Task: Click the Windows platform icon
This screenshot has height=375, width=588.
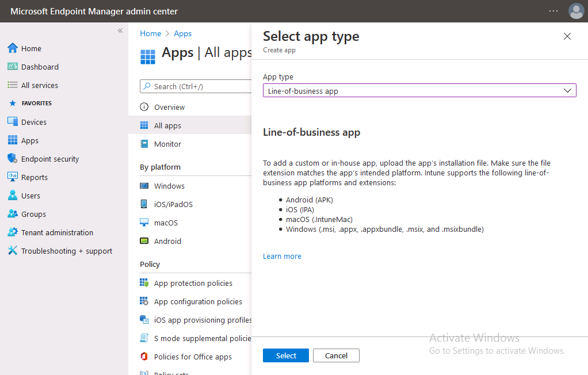Action: pos(144,186)
